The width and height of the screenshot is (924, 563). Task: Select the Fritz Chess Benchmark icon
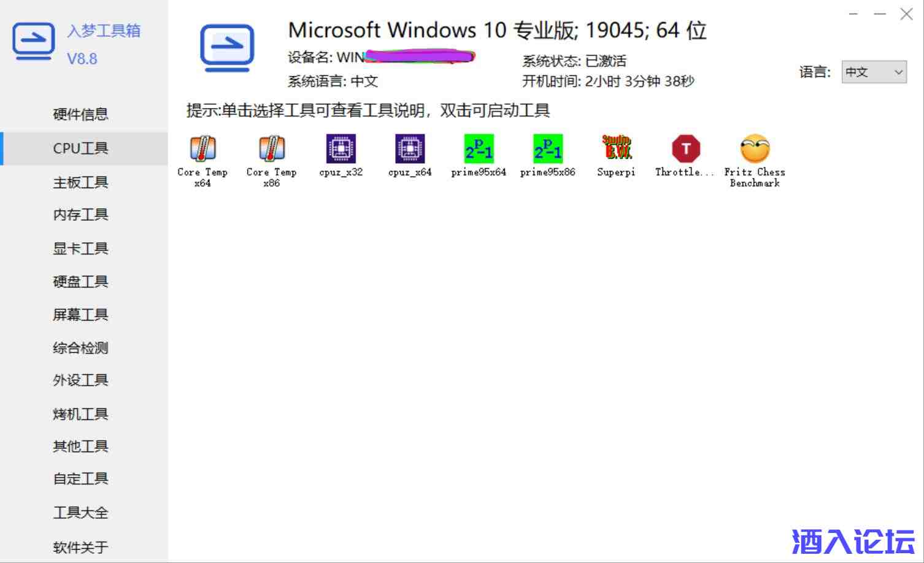tap(755, 148)
